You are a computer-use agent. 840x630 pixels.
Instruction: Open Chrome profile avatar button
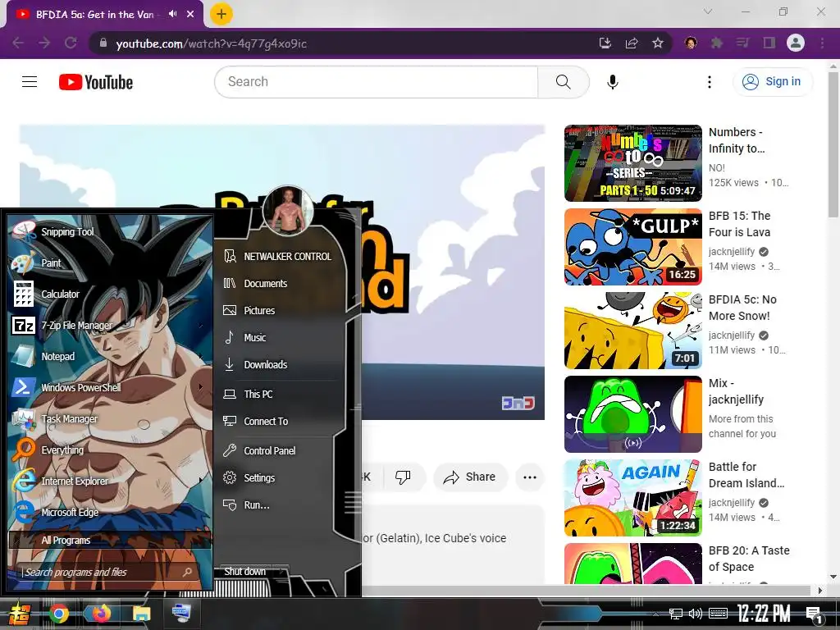click(796, 43)
